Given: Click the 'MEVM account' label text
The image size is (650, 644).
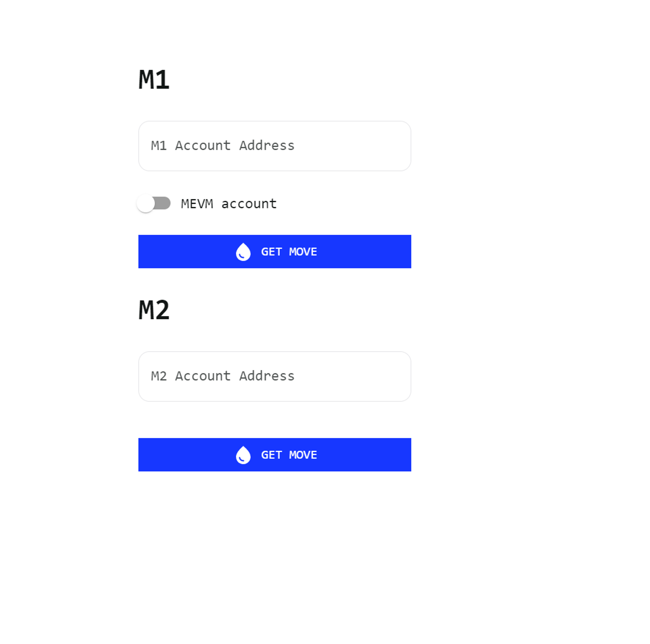Looking at the screenshot, I should coord(229,204).
